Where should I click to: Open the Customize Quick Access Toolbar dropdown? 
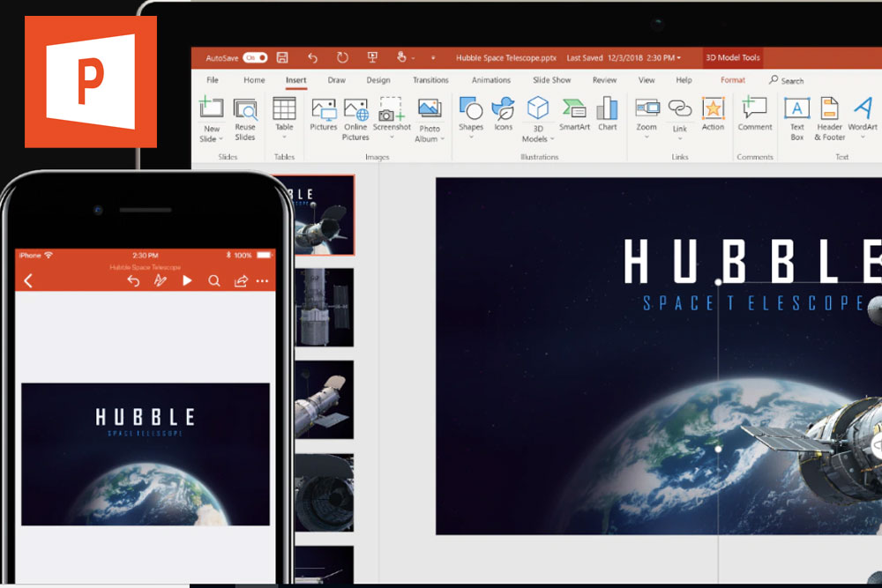click(x=433, y=58)
